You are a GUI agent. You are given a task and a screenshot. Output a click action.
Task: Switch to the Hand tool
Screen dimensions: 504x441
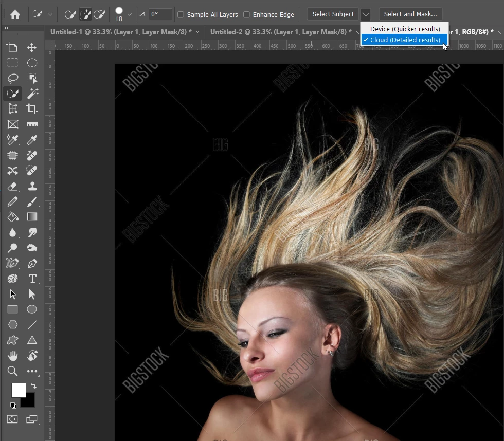tap(13, 356)
